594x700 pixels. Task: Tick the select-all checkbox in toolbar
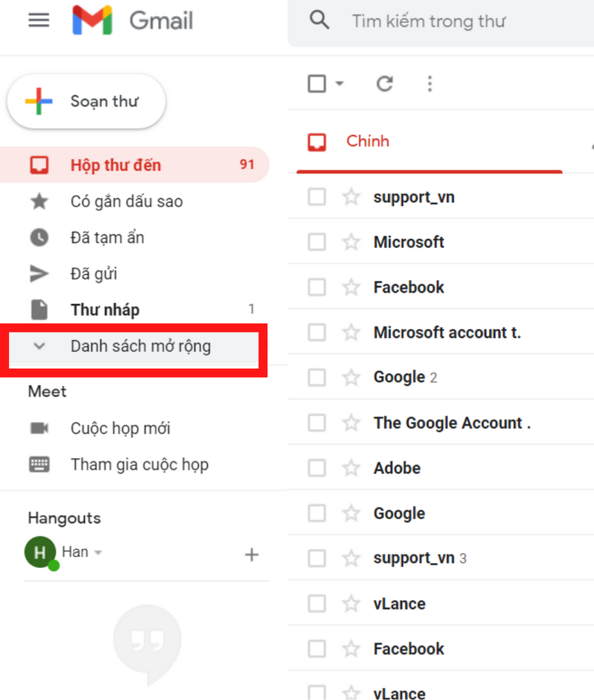pyautogui.click(x=317, y=83)
